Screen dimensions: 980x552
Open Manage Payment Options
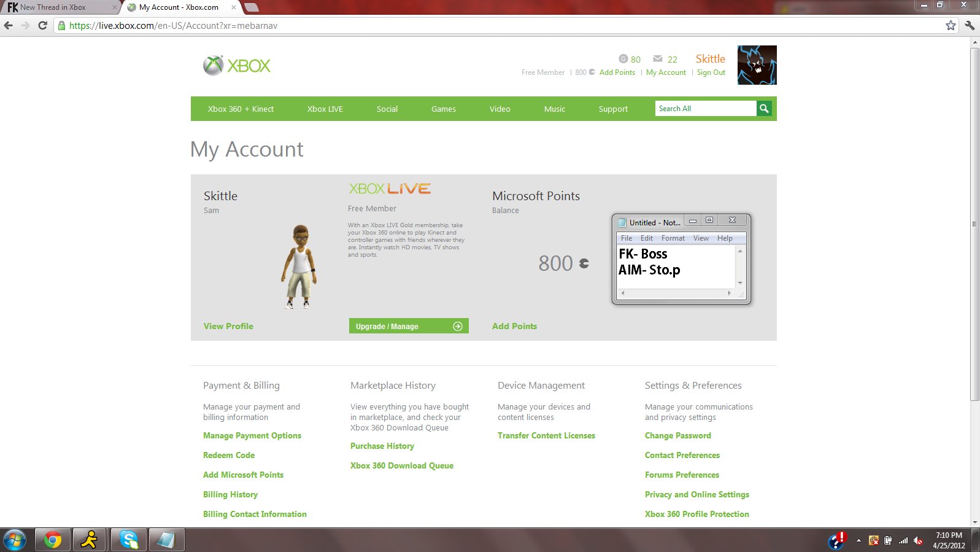point(252,435)
